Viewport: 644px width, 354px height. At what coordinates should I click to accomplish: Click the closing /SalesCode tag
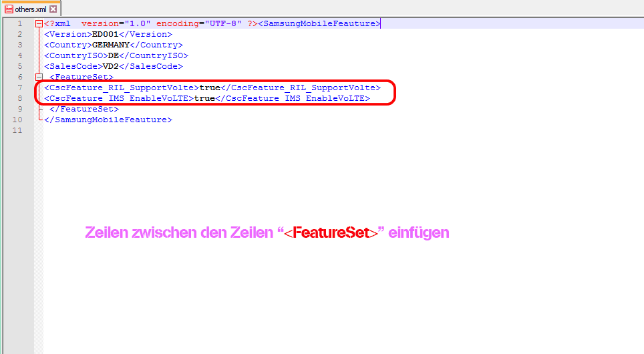click(151, 66)
